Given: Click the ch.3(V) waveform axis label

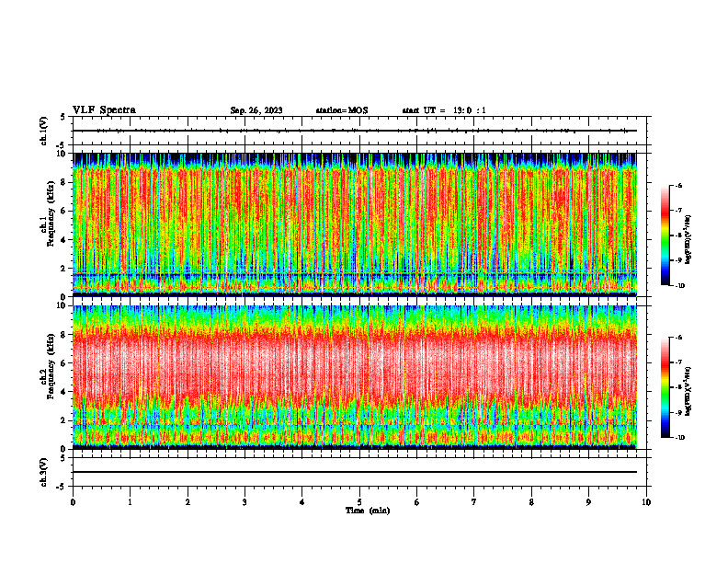Looking at the screenshot, I should pos(44,472).
